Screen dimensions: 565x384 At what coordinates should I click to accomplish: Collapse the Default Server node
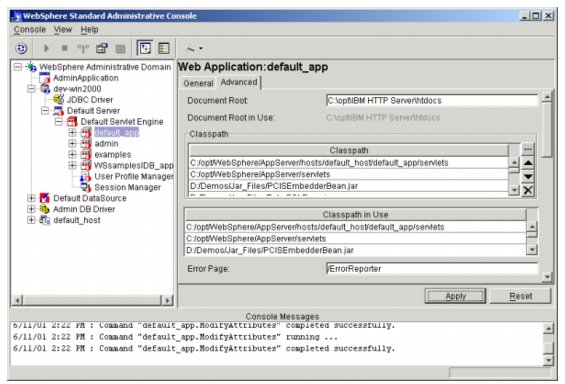coord(45,111)
